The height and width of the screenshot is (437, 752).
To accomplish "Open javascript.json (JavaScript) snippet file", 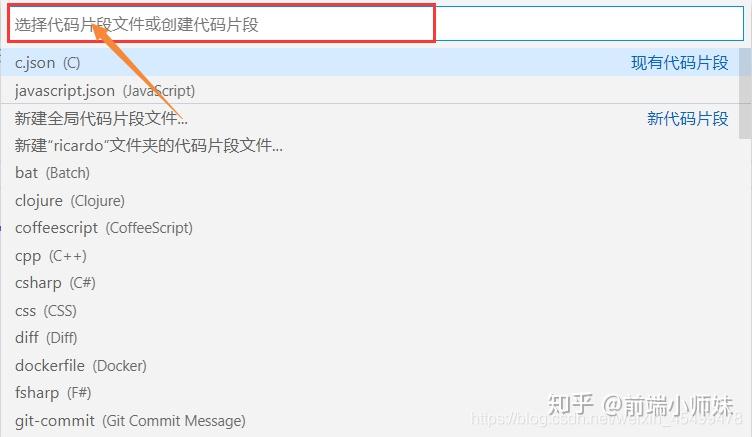I will point(370,90).
